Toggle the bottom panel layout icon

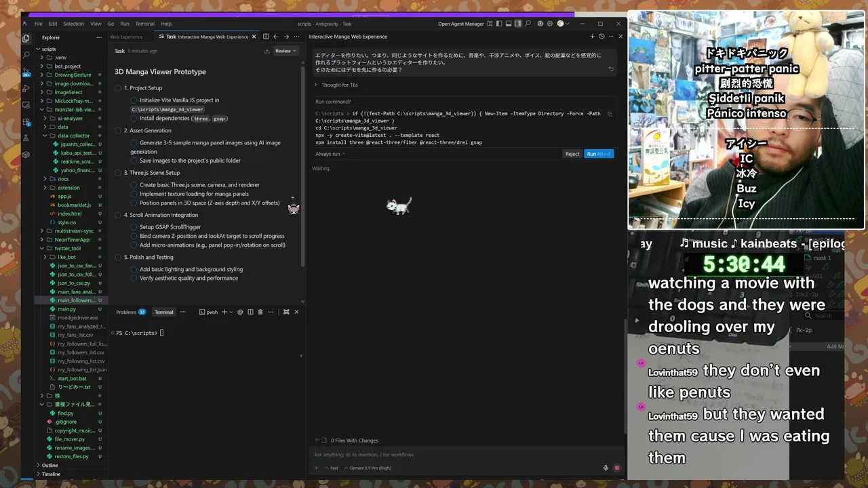[509, 24]
